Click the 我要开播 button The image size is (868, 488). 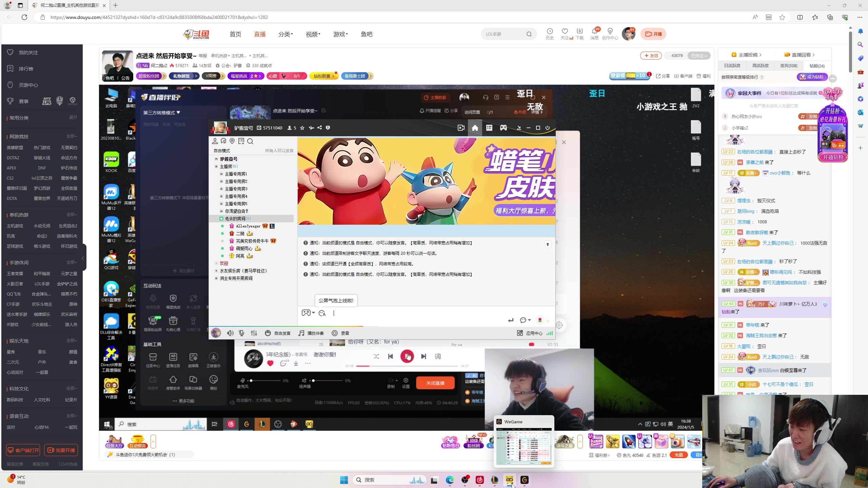pyautogui.click(x=61, y=450)
